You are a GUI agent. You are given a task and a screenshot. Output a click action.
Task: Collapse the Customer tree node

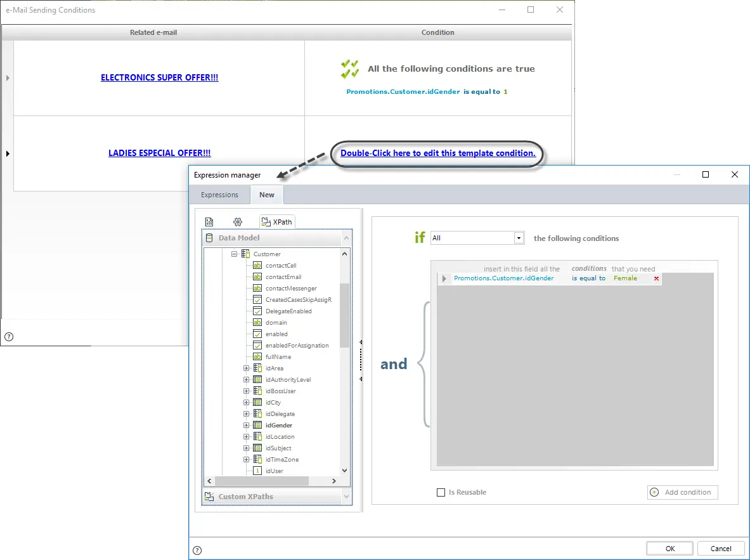click(x=234, y=254)
